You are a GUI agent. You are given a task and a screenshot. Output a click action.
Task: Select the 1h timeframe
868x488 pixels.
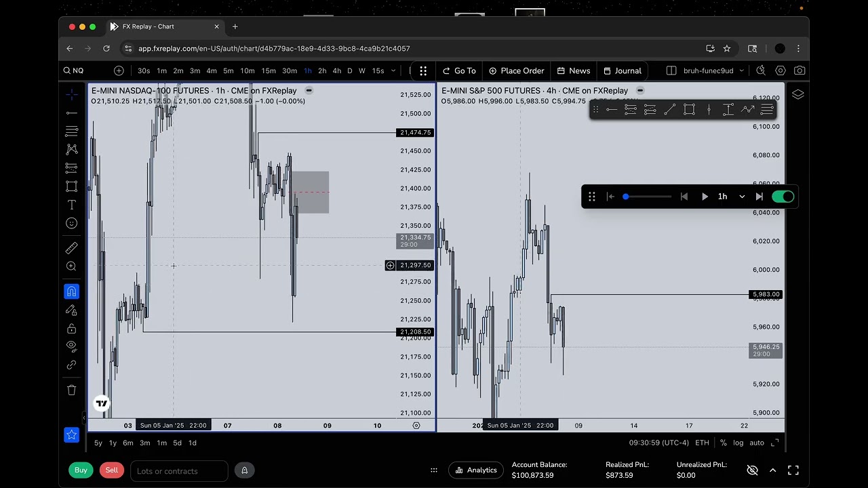coord(308,70)
